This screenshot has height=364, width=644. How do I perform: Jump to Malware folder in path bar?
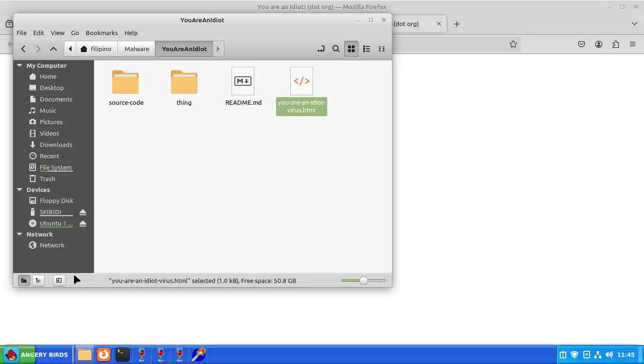pos(136,49)
